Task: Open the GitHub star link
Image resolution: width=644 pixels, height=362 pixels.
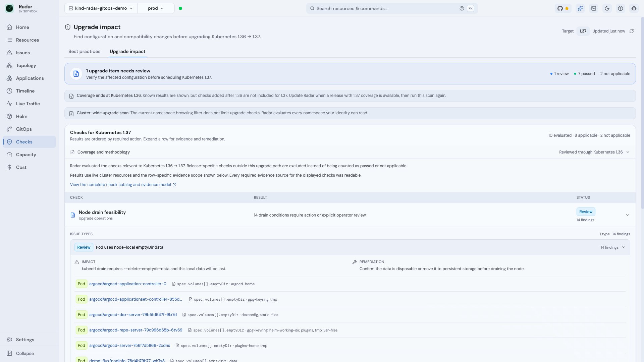Action: pos(563,8)
